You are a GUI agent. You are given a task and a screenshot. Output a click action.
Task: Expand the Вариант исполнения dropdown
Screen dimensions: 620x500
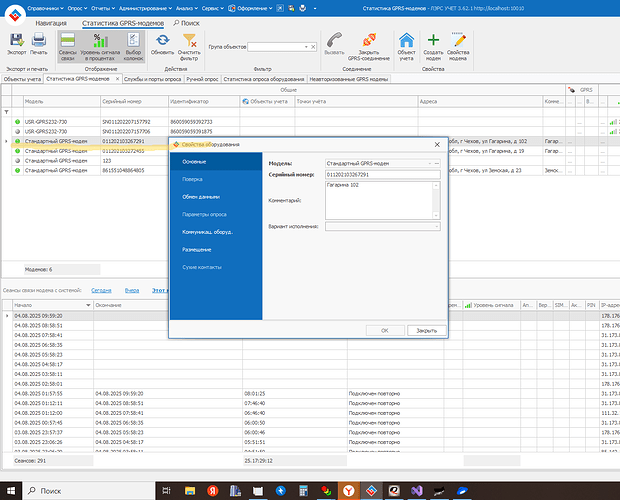point(437,226)
